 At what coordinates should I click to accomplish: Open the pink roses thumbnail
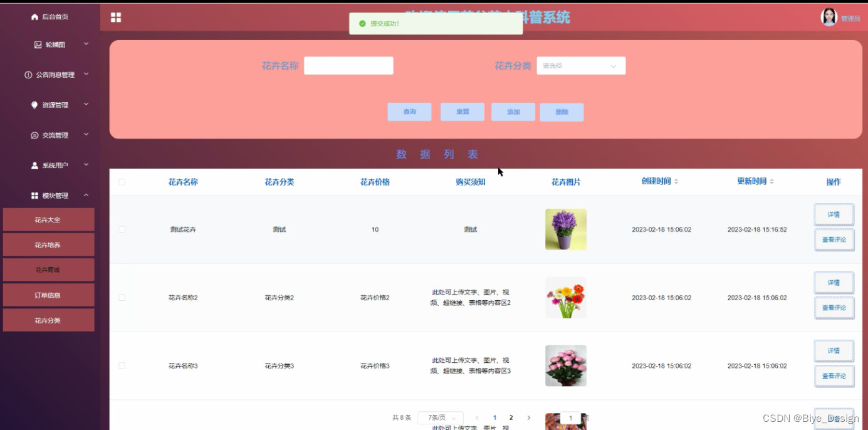pos(566,365)
